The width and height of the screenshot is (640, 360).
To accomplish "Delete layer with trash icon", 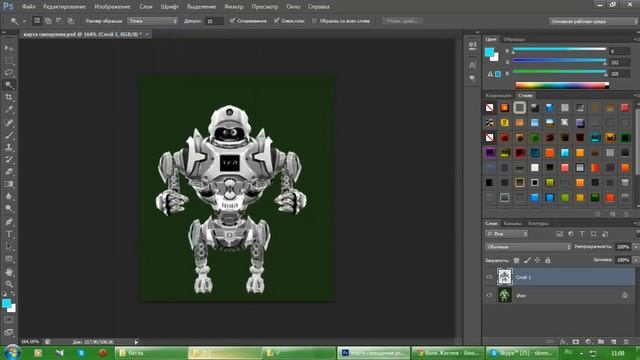I will tap(626, 341).
